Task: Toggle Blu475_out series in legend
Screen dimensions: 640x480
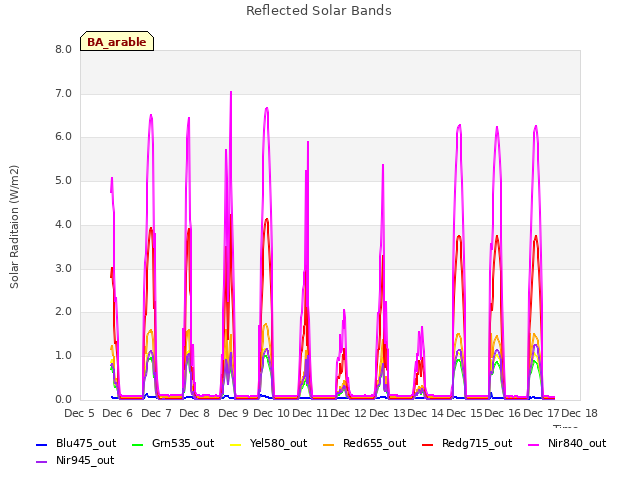Action: tap(76, 444)
